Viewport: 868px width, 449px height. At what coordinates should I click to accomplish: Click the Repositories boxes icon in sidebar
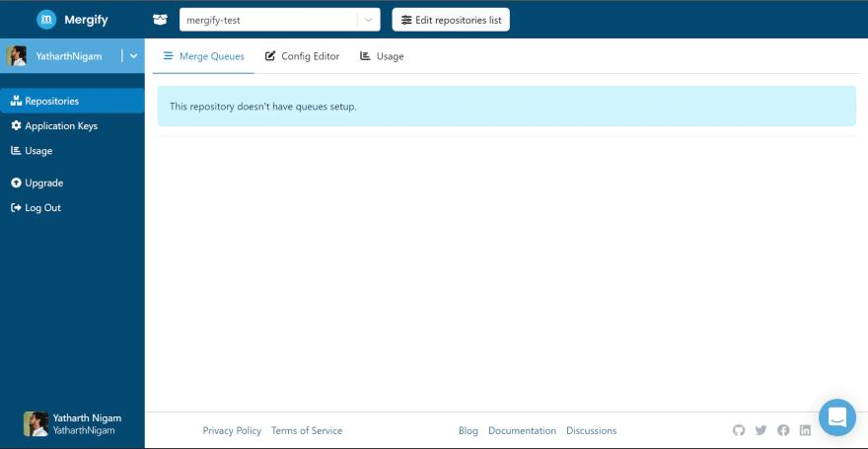point(16,101)
